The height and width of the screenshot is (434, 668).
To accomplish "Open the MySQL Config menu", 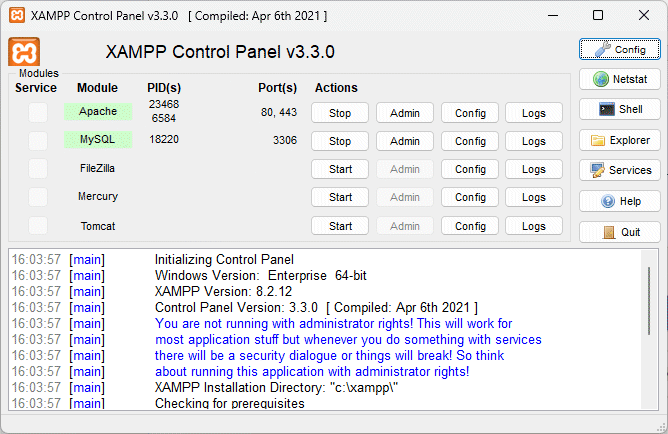I will coord(470,141).
